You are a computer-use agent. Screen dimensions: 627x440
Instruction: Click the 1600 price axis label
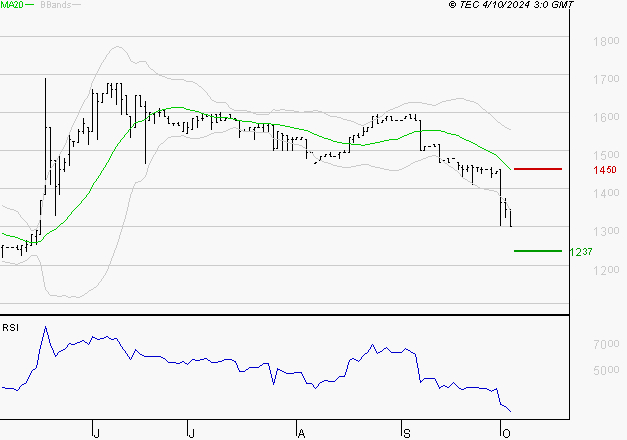point(606,117)
